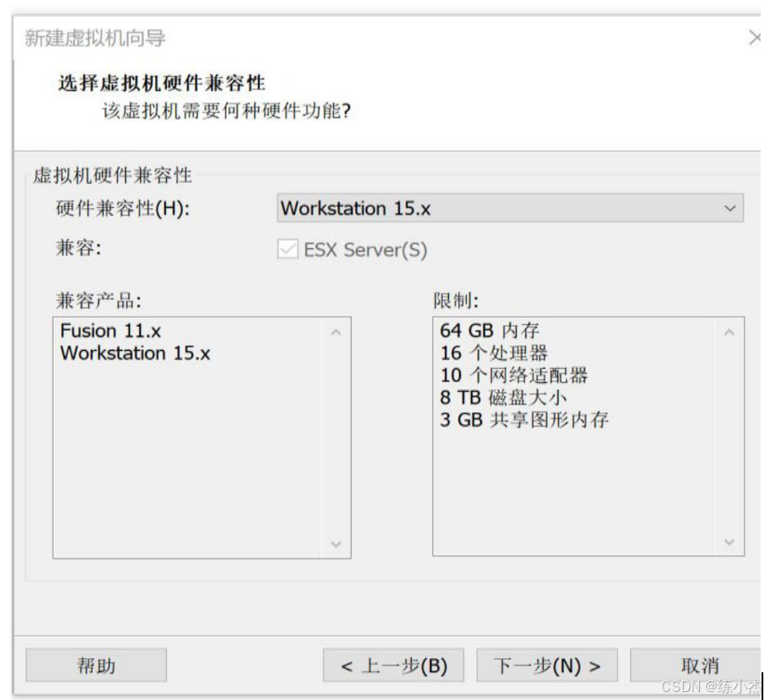Click the 限制 list scroll-down arrow
The width and height of the screenshot is (766, 700).
pos(729,542)
